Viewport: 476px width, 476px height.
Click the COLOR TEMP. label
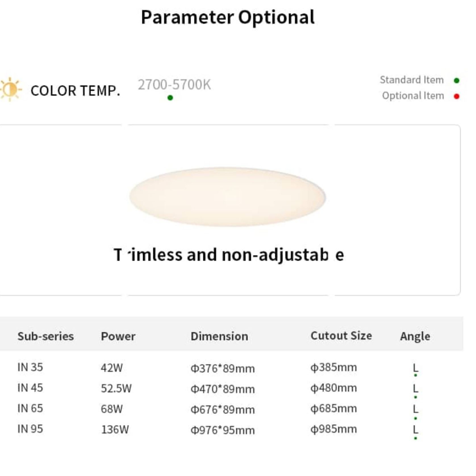pos(75,91)
